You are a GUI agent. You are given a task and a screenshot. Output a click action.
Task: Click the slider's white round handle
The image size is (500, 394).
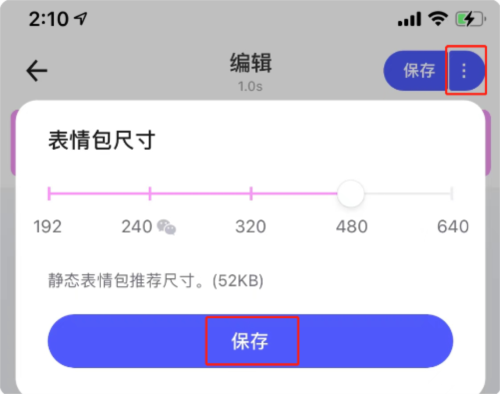pos(351,194)
